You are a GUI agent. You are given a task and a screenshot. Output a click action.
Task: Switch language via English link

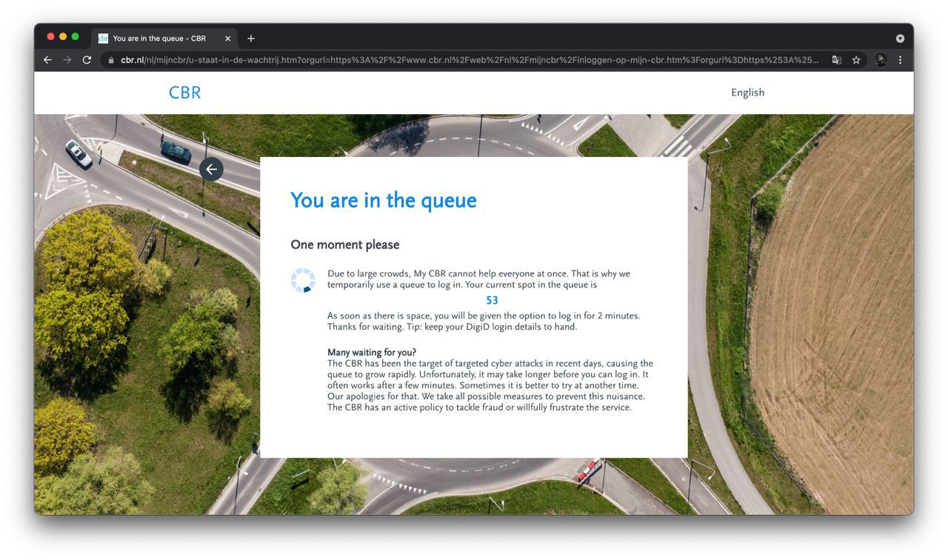point(747,93)
